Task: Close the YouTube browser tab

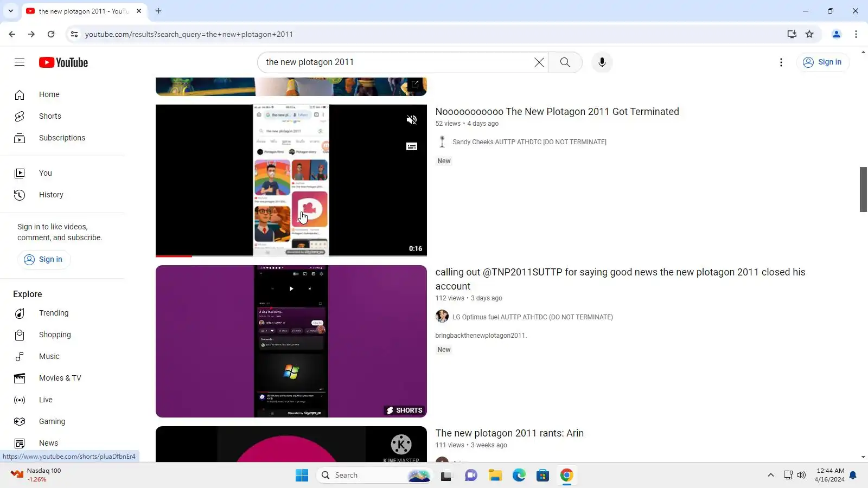Action: [139, 11]
